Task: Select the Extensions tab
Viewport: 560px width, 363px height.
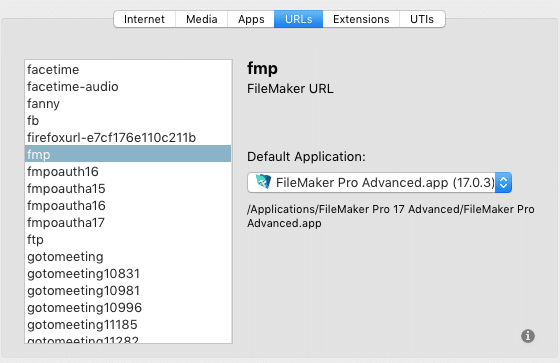Action: pos(361,19)
